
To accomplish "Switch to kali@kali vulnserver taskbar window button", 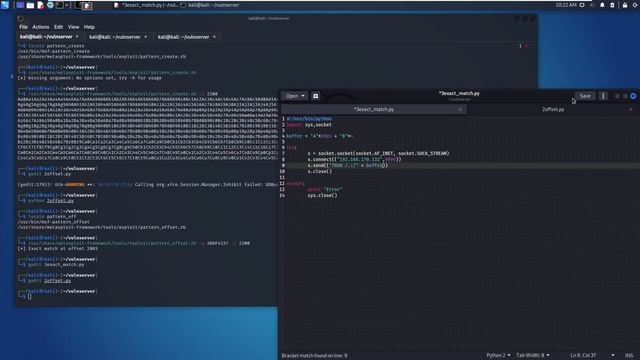I will (210, 5).
